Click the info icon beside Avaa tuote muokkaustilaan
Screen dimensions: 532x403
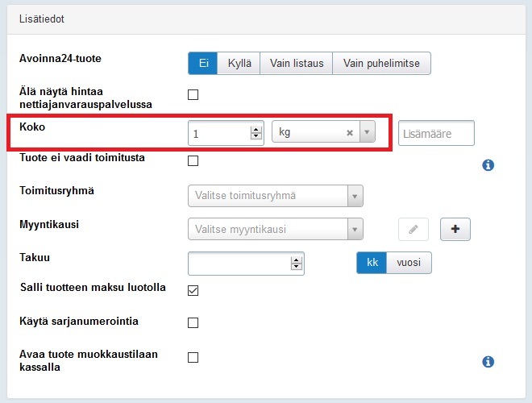488,362
